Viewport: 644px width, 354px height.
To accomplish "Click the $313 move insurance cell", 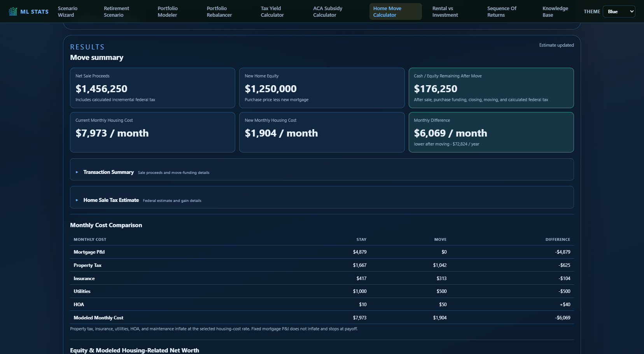I will coord(441,279).
